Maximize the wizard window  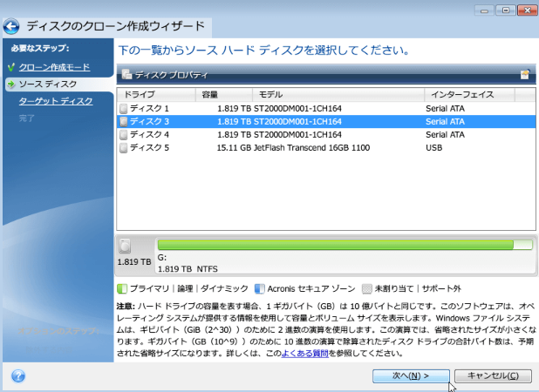(x=506, y=10)
